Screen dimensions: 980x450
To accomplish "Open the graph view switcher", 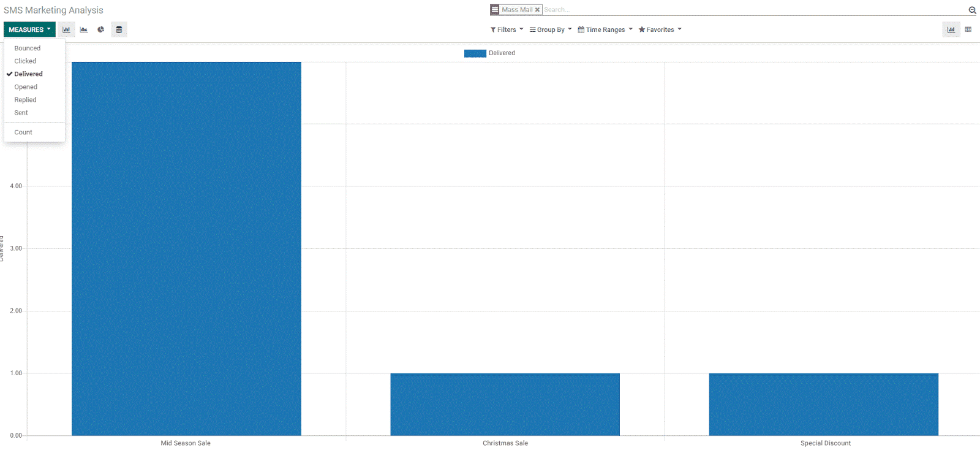I will pos(951,29).
